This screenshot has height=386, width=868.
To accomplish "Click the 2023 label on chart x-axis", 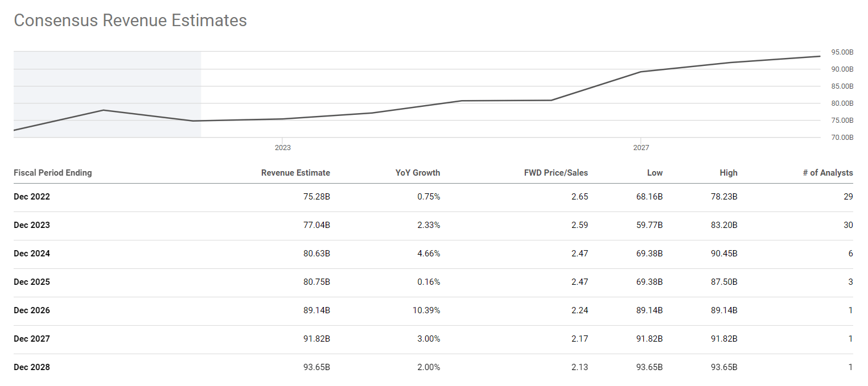I will pos(282,148).
